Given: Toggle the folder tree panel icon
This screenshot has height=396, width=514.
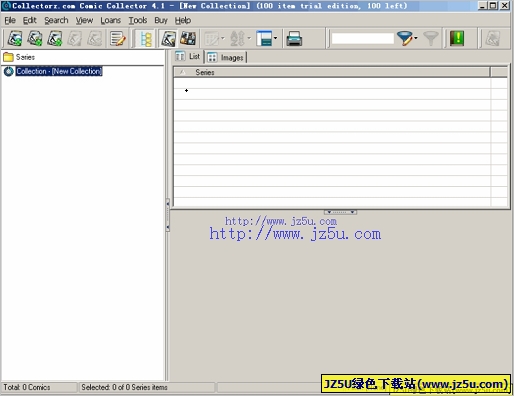Looking at the screenshot, I should coord(146,39).
